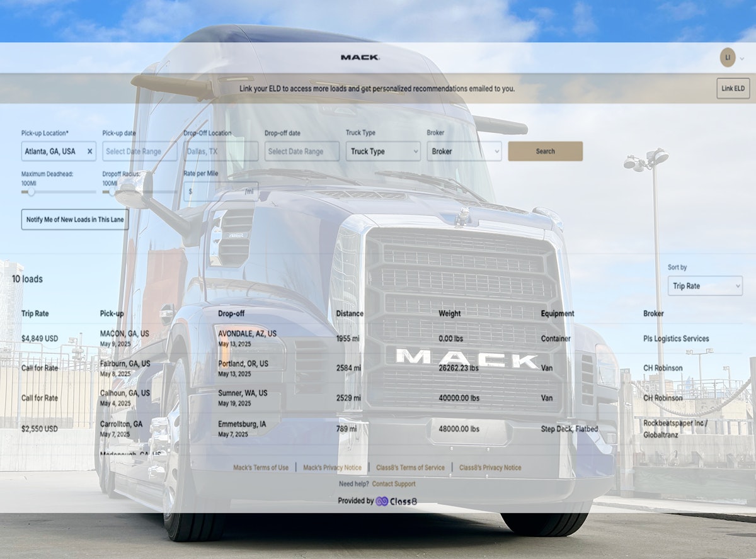
Task: Select the Call for Rate load from Fairburn
Action: (x=39, y=368)
